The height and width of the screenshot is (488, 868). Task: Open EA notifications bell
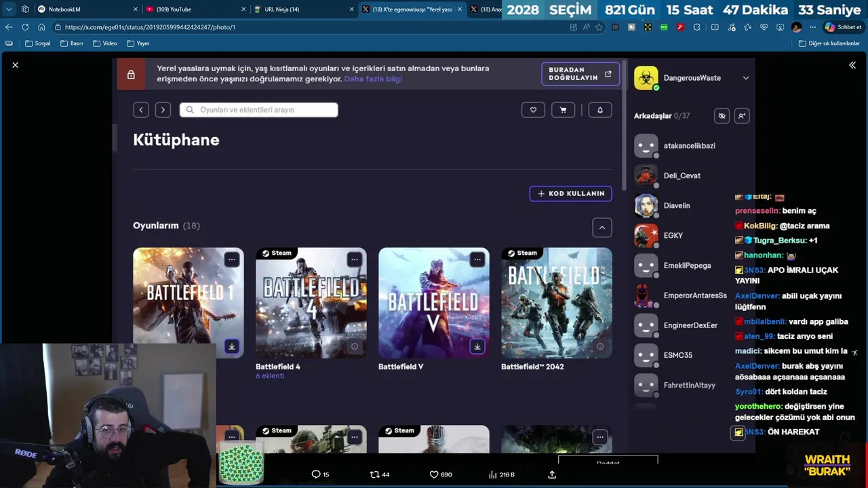pyautogui.click(x=600, y=110)
